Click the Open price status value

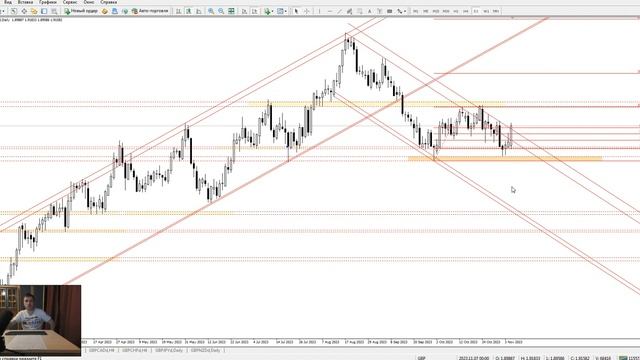(505, 358)
